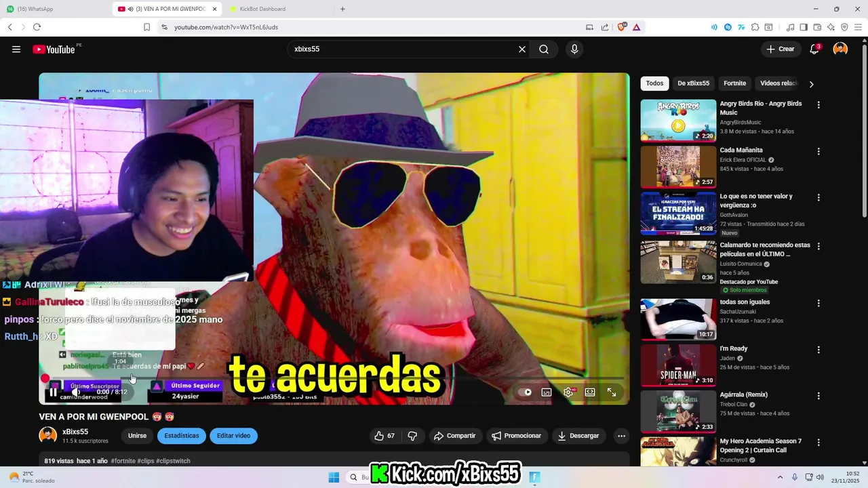Viewport: 868px width, 488px height.
Task: Start voice search with the microphone
Action: pyautogui.click(x=574, y=49)
